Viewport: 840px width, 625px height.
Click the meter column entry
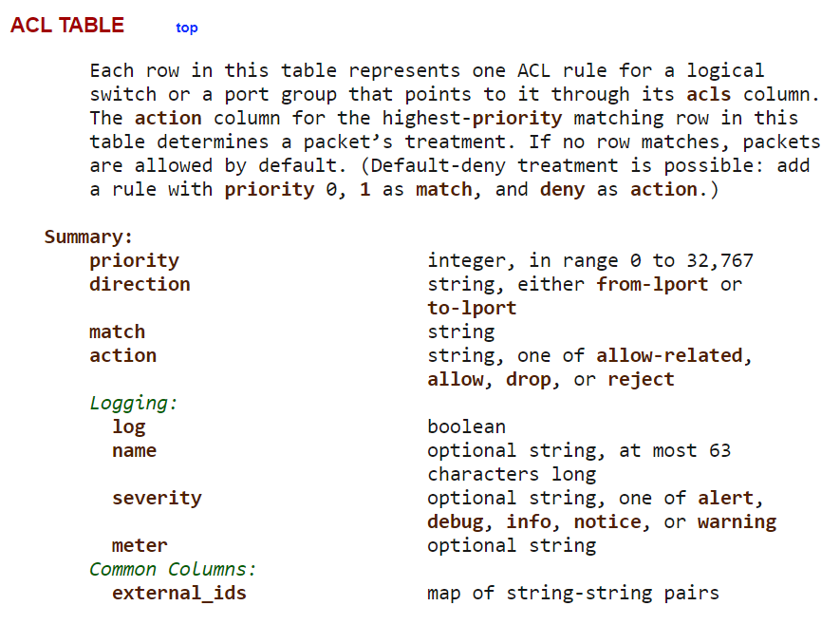coord(140,545)
